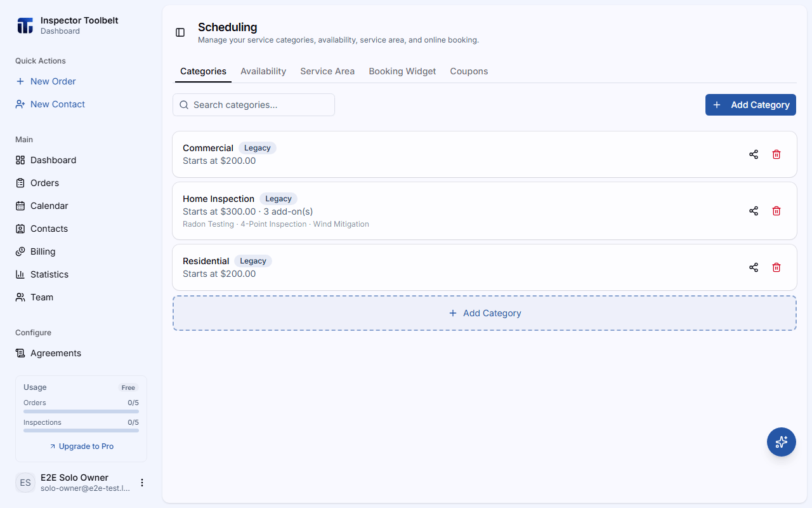Click the Legacy badge on Commercial
This screenshot has height=508, width=812.
(x=258, y=148)
